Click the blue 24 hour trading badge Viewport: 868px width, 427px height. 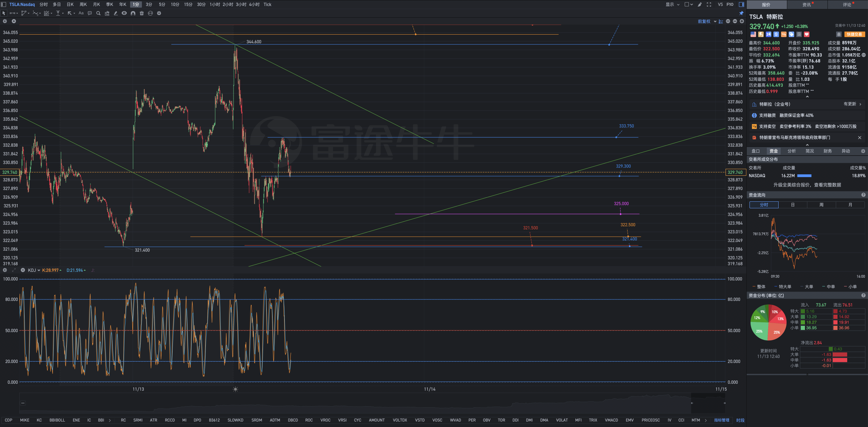[769, 34]
